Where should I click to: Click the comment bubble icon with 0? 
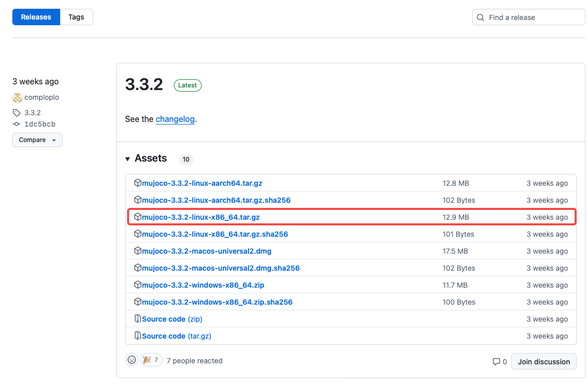[496, 362]
